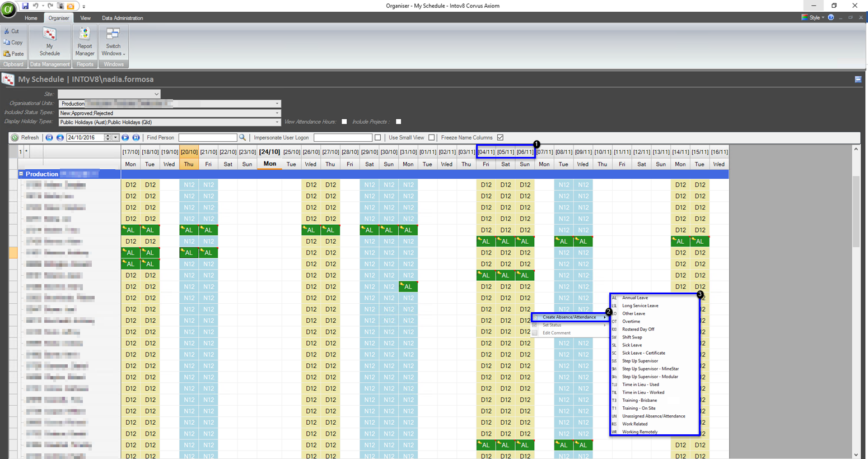868x459 pixels.
Task: Click the Annual Leave icon in submenu
Action: [614, 298]
